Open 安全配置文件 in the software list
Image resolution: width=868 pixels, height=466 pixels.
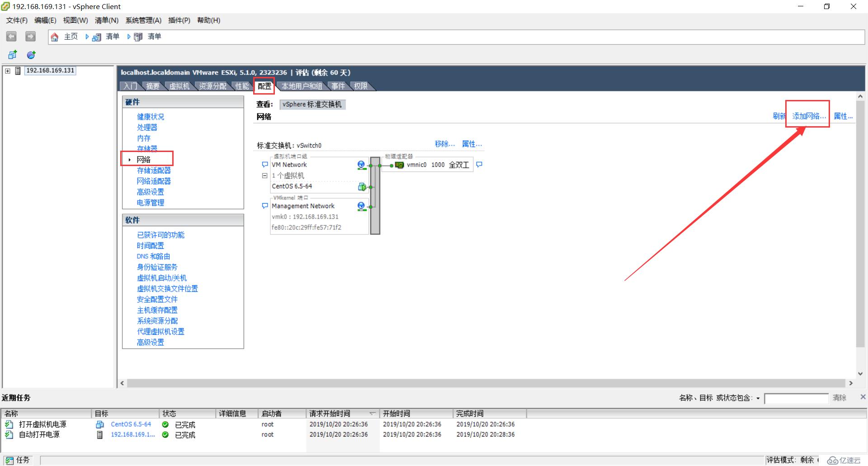pyautogui.click(x=157, y=300)
